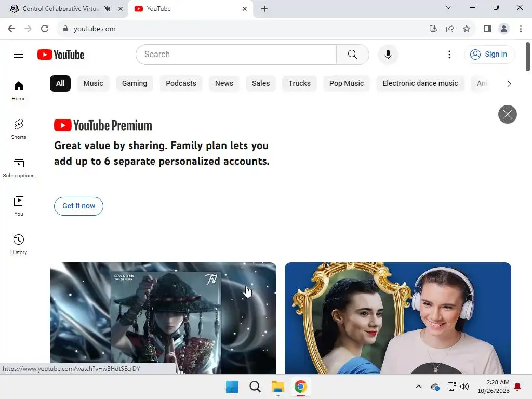
Task: Reload the YouTube page
Action: tap(45, 29)
